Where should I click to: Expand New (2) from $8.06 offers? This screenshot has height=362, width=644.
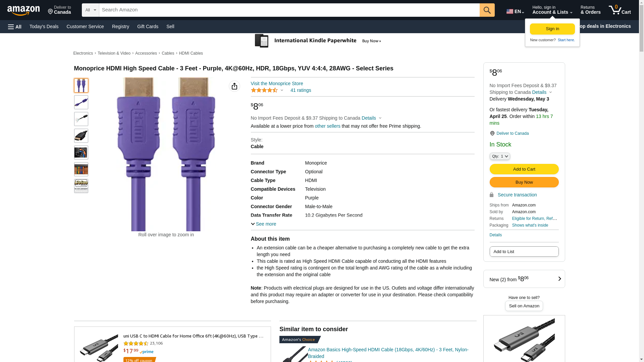[x=524, y=279]
